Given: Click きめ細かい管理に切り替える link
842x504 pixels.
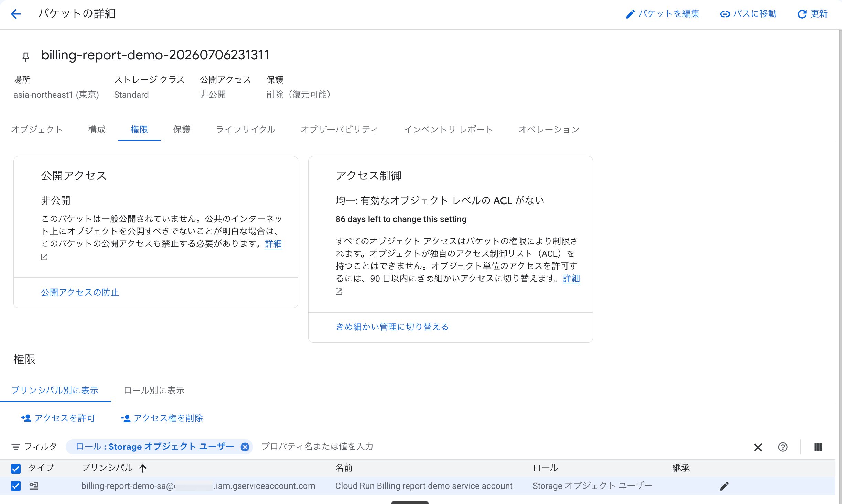Looking at the screenshot, I should [x=392, y=327].
